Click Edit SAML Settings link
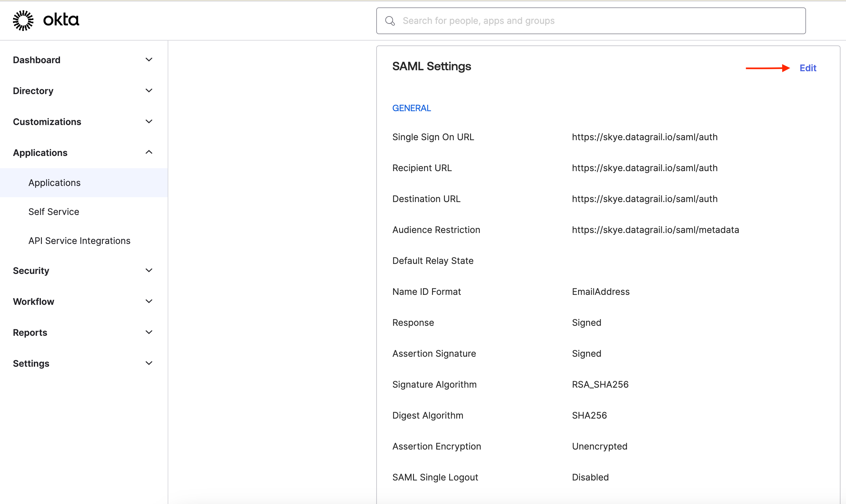This screenshot has width=846, height=504. [x=809, y=68]
